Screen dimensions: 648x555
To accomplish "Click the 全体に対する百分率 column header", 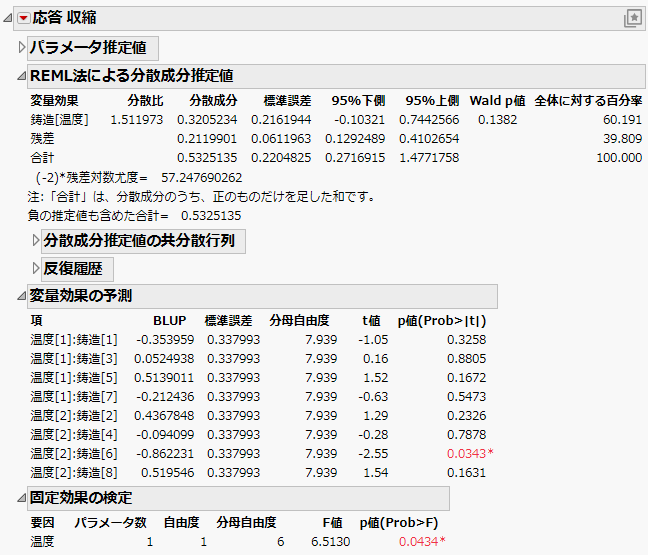I will (588, 100).
